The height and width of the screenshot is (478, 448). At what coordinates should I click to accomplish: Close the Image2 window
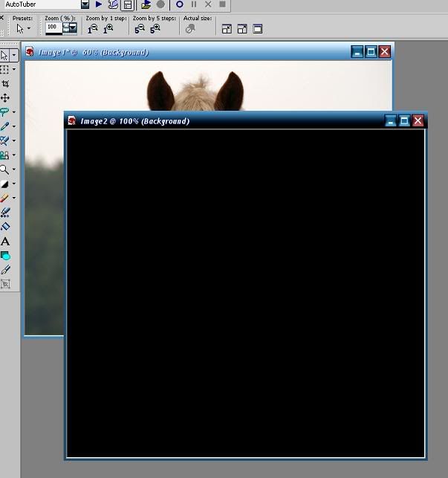pos(418,120)
